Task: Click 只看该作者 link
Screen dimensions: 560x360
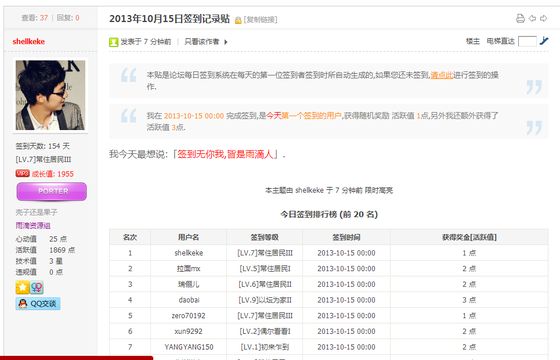Action: point(202,42)
